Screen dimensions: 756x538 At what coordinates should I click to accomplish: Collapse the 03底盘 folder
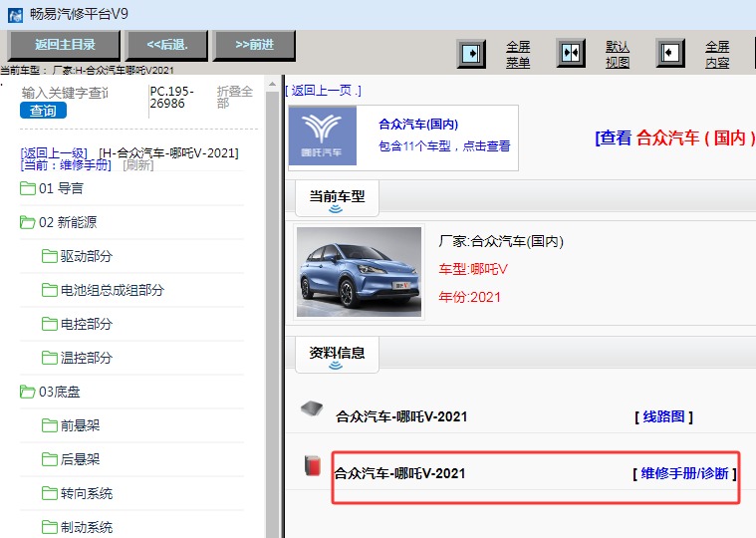60,392
